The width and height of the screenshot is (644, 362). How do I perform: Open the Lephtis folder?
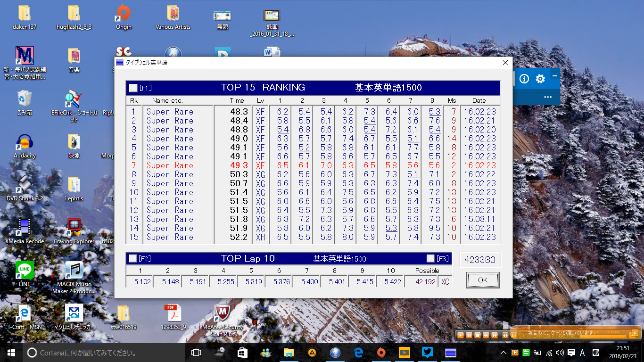point(74,189)
